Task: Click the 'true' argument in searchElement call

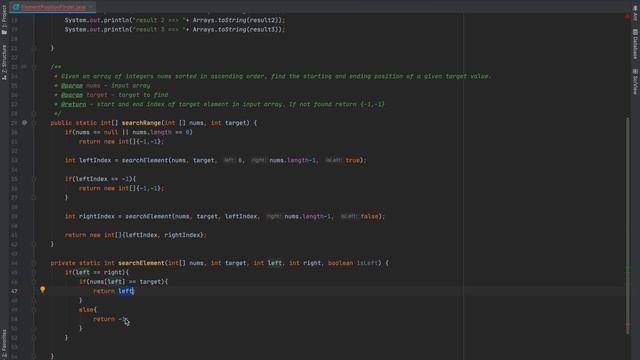Action: pyautogui.click(x=353, y=160)
